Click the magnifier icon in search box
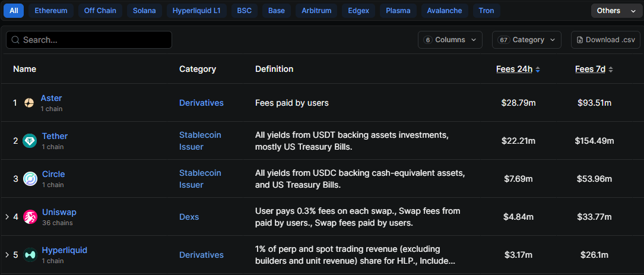644x275 pixels. pyautogui.click(x=15, y=40)
